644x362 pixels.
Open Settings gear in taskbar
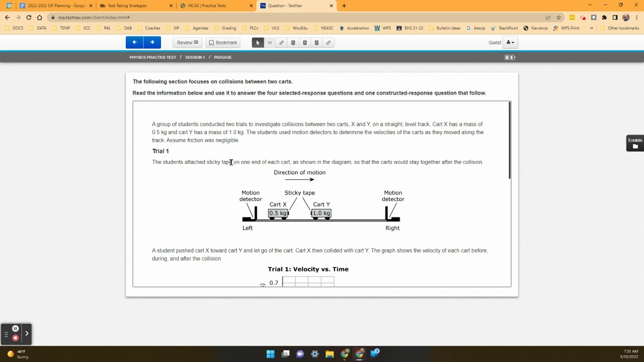(315, 354)
